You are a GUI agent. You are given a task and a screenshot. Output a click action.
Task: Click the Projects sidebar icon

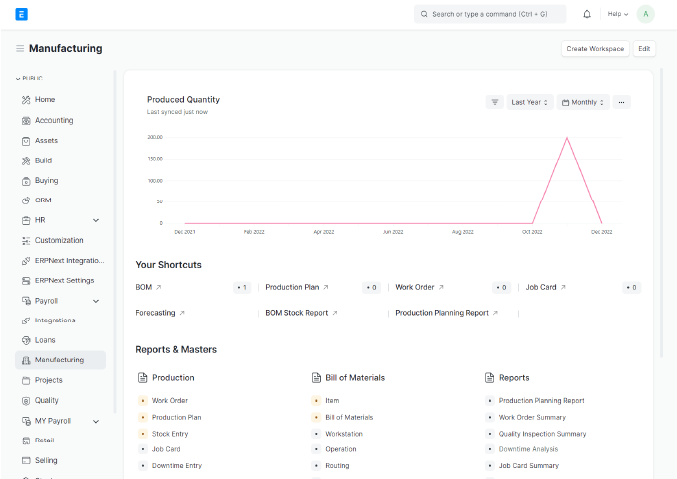26,381
